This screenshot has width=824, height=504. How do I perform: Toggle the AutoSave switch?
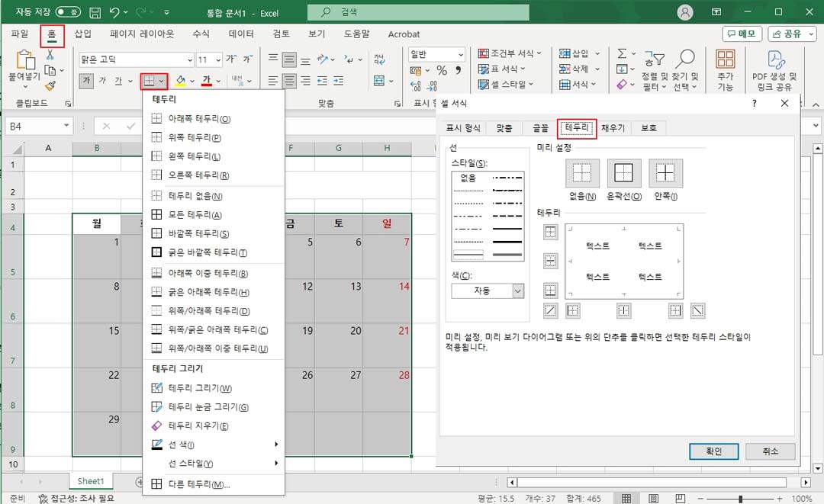click(68, 12)
